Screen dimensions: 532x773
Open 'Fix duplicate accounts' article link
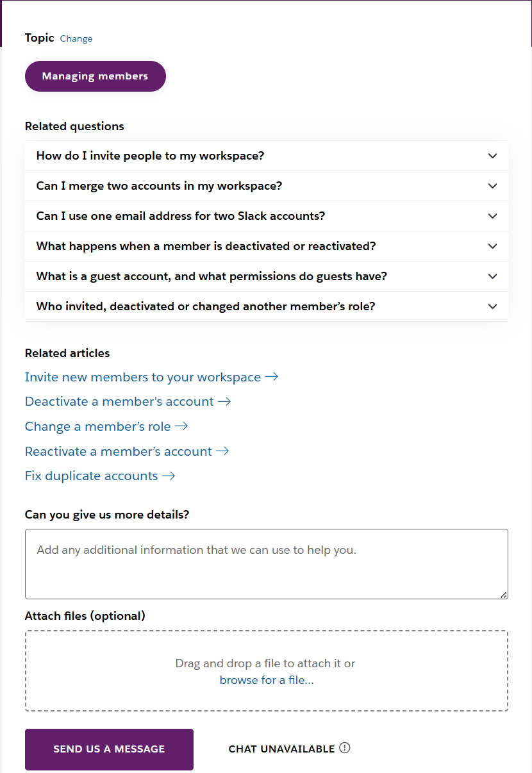tap(92, 476)
